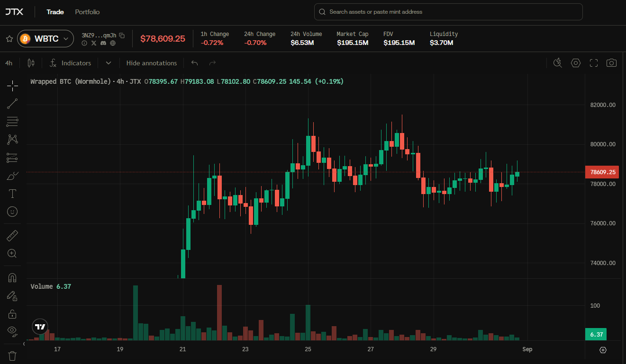
Task: Open the token's Discord link
Action: tap(103, 43)
